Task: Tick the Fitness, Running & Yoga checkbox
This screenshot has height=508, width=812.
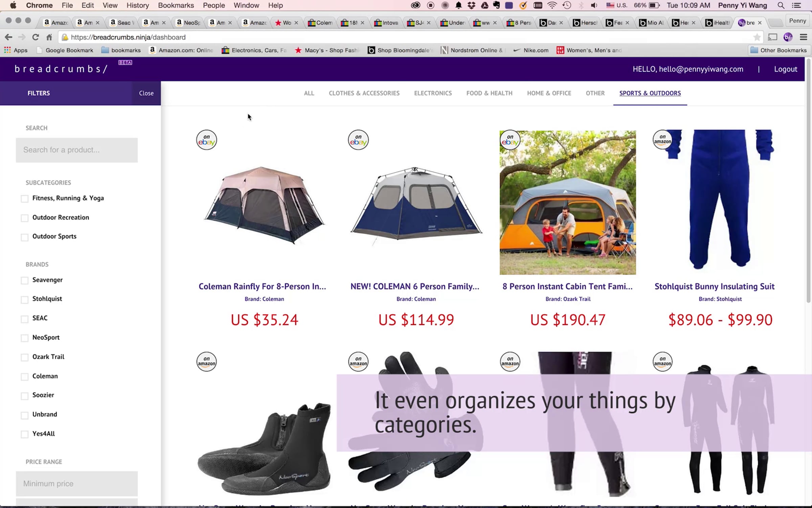Action: click(25, 198)
